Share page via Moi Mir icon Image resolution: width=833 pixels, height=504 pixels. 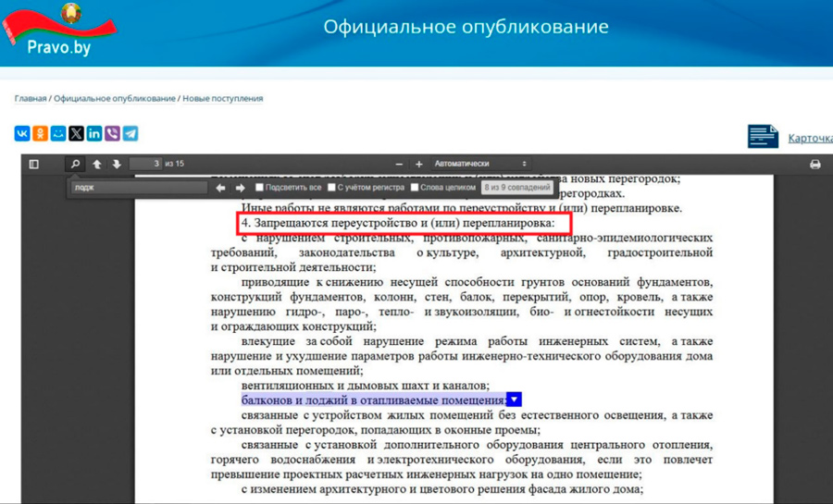58,133
